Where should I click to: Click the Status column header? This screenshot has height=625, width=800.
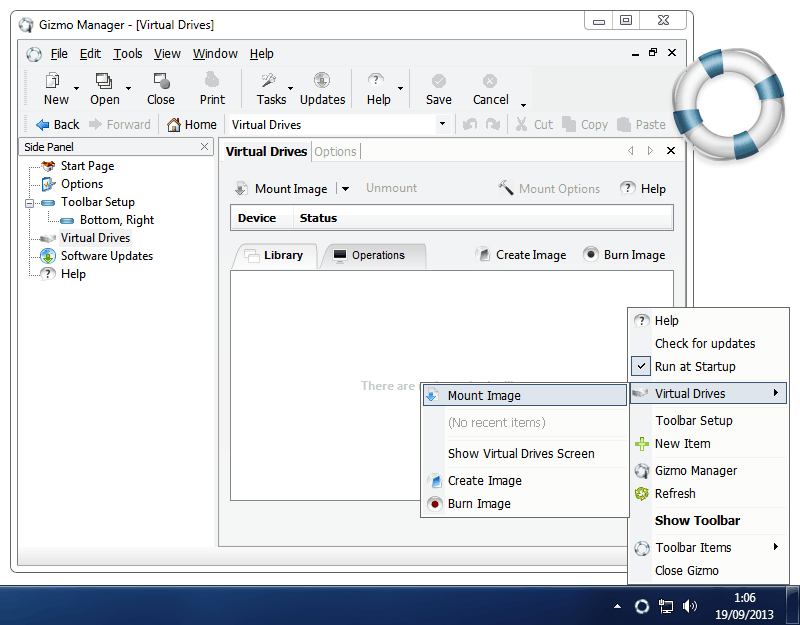click(x=318, y=218)
